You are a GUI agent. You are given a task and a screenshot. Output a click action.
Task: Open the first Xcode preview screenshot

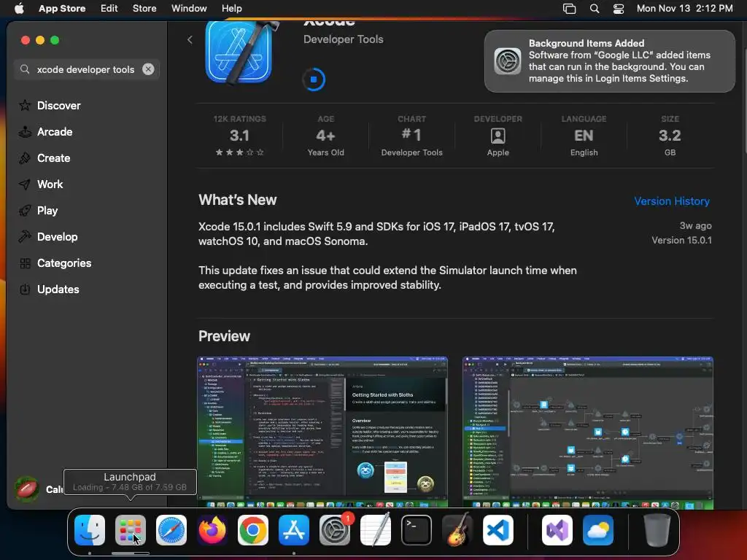322,432
